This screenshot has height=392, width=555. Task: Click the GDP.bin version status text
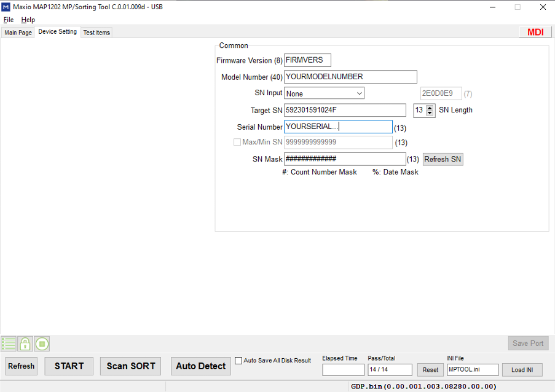pyautogui.click(x=423, y=386)
